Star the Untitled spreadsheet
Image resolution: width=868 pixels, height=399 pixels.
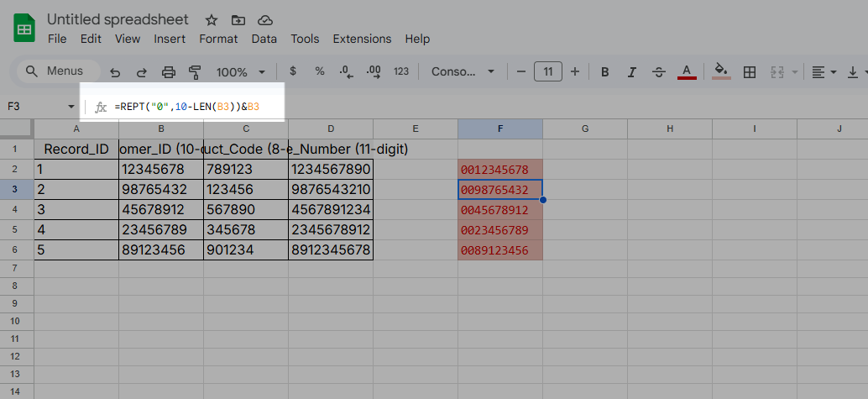click(212, 19)
